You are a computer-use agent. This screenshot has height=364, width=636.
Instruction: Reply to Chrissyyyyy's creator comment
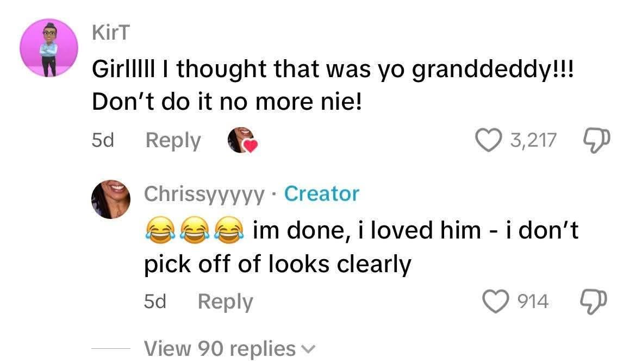click(x=225, y=301)
